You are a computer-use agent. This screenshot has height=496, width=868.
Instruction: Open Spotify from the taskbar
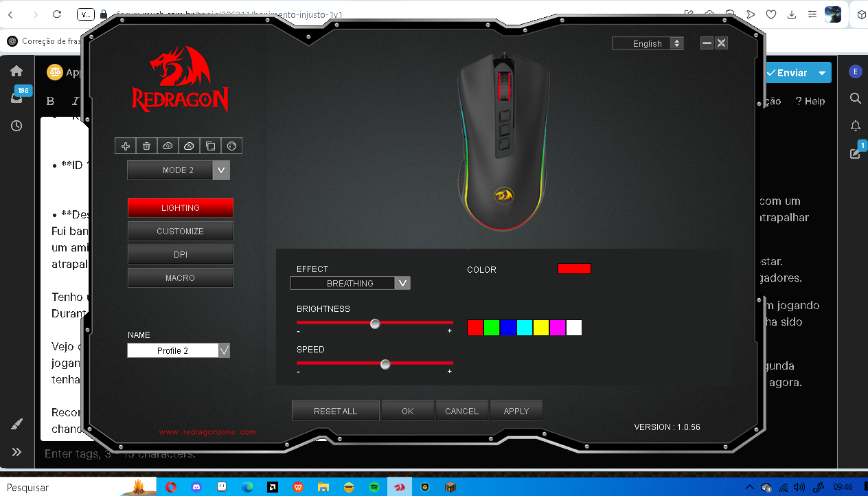374,486
